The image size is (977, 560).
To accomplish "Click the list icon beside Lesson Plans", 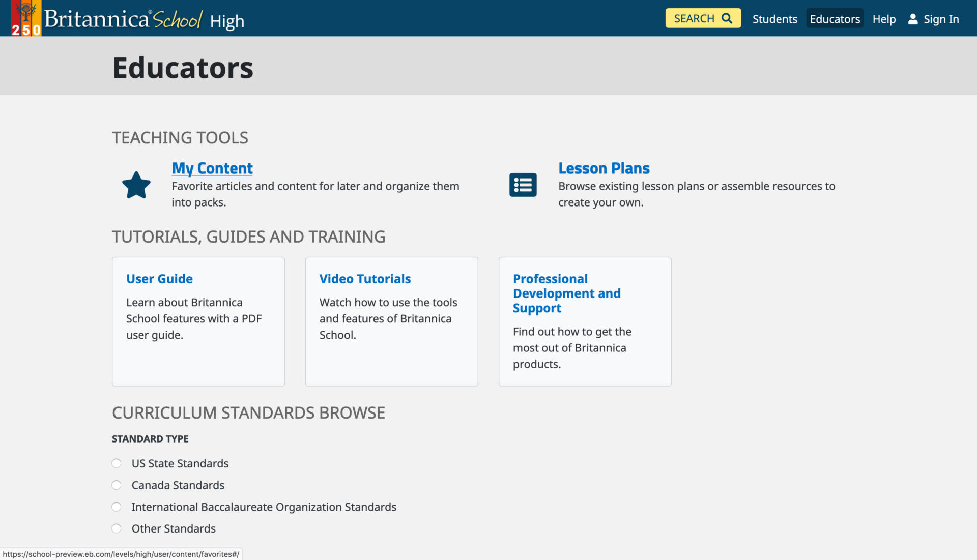I will tap(523, 185).
